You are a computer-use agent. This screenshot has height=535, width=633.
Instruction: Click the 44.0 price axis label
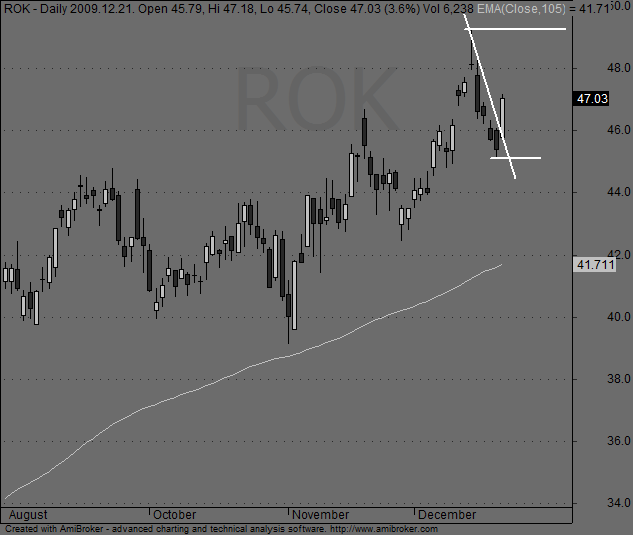618,192
